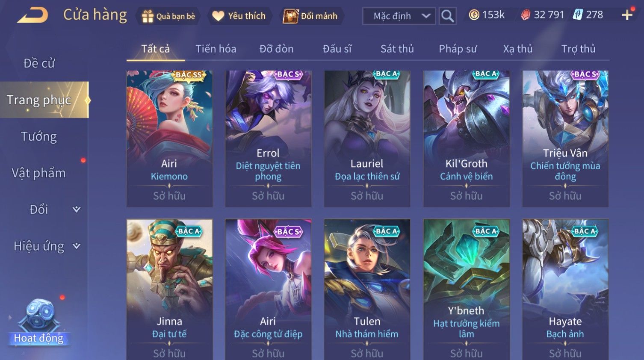The height and width of the screenshot is (360, 644).
Task: Open Đổi mảnh shard exchange
Action: 311,16
